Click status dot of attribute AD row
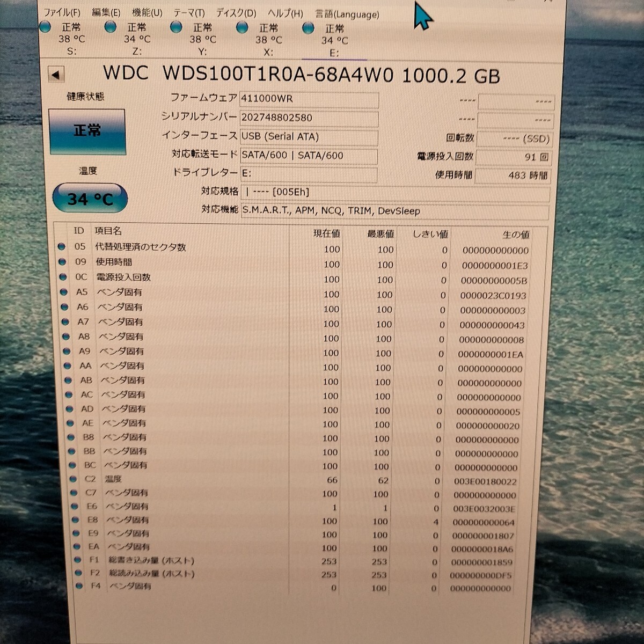Screen dimensions: 644x644 point(70,409)
